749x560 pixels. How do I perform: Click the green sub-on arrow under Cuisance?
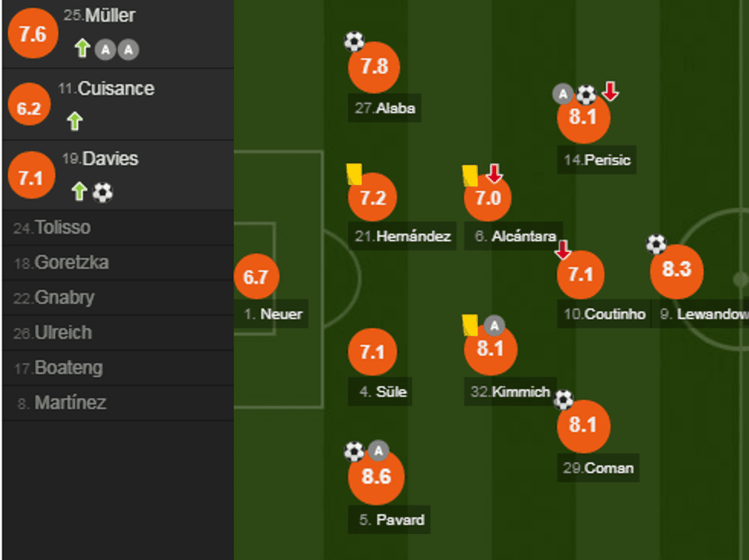pyautogui.click(x=74, y=121)
